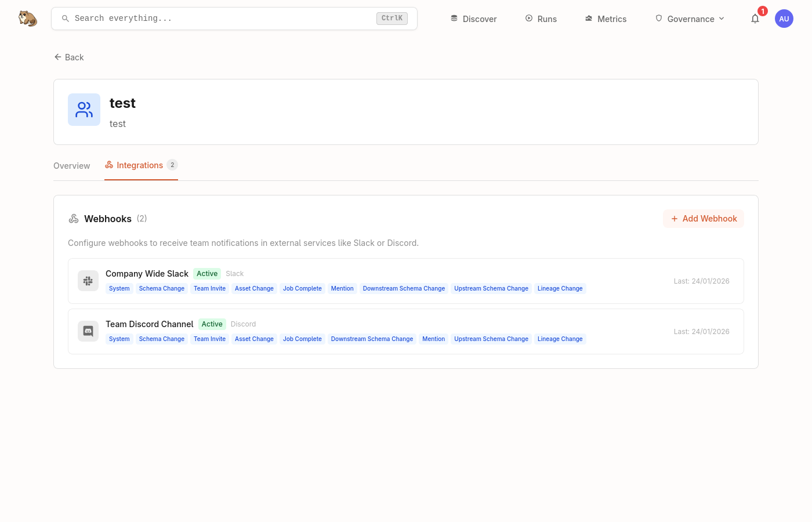Image resolution: width=812 pixels, height=522 pixels.
Task: Open the AU profile avatar menu
Action: 784,19
